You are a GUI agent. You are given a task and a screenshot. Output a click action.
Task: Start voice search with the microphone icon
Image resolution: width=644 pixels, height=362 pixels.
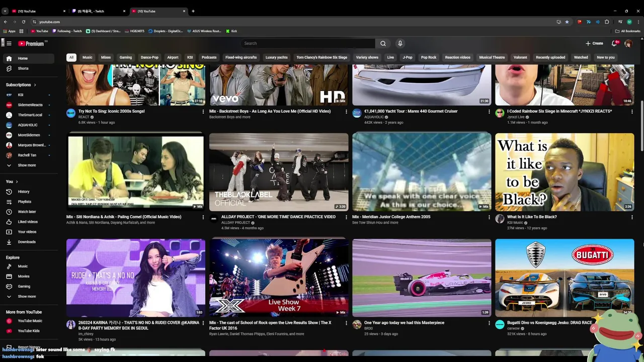[x=400, y=43]
